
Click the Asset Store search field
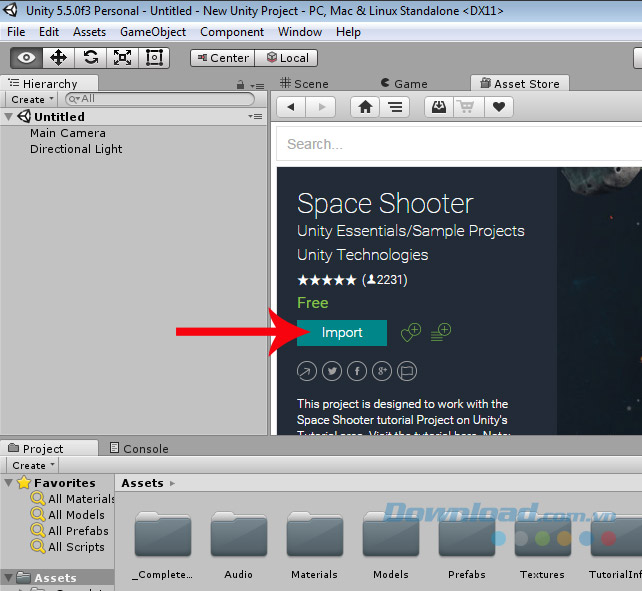click(460, 144)
